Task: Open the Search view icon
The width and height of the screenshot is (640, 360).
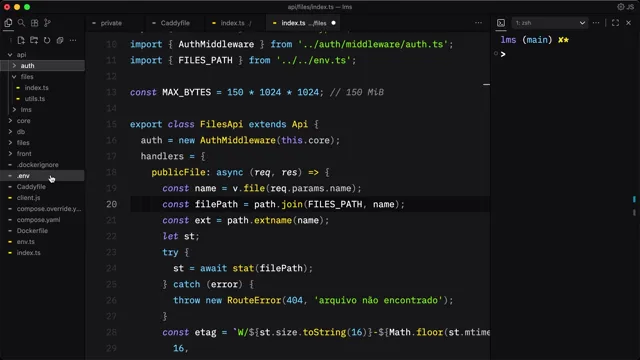Action: tap(21, 23)
